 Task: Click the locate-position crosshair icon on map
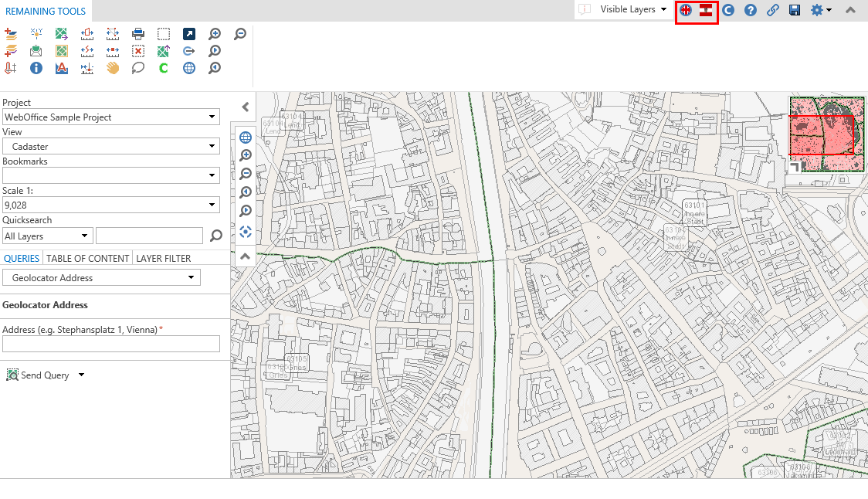tap(246, 231)
